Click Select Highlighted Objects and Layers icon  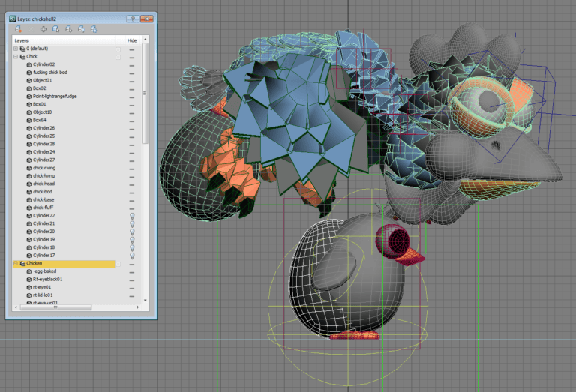55,29
